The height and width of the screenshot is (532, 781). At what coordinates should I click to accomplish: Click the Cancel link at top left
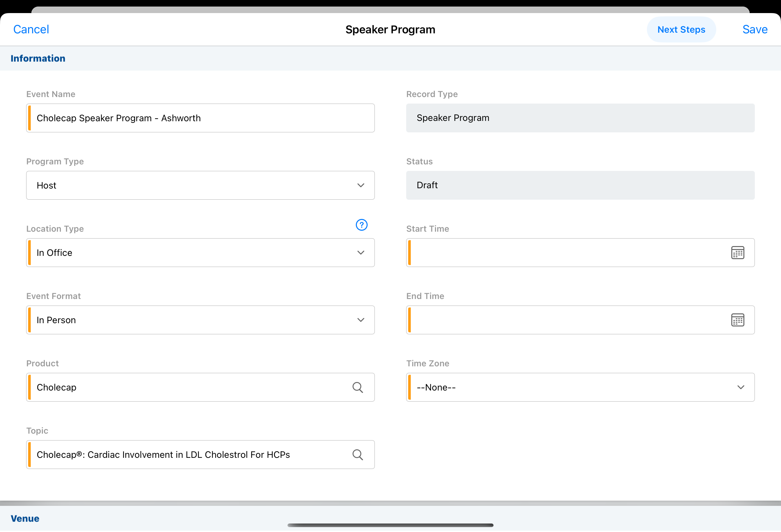[31, 29]
